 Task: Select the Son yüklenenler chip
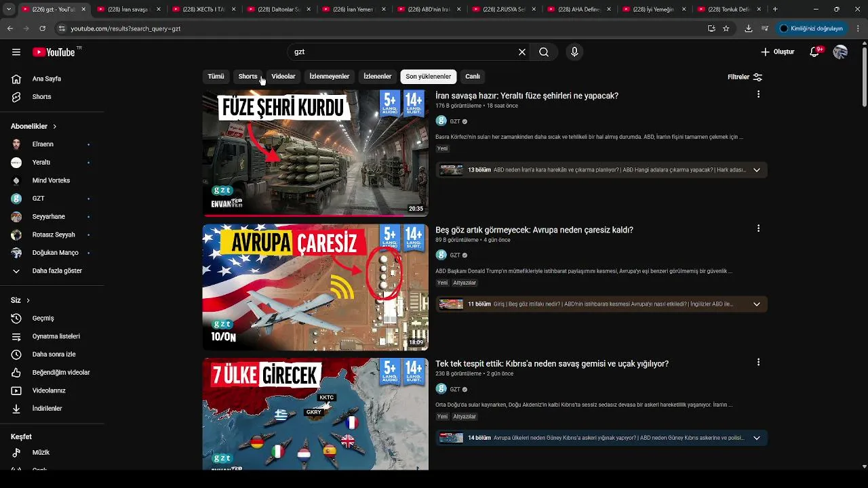point(429,77)
